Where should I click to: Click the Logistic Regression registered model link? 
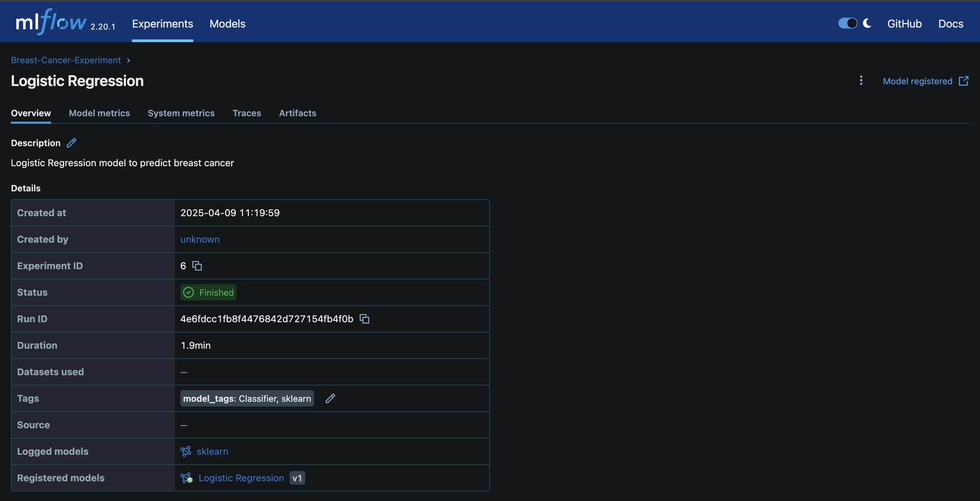coord(241,478)
